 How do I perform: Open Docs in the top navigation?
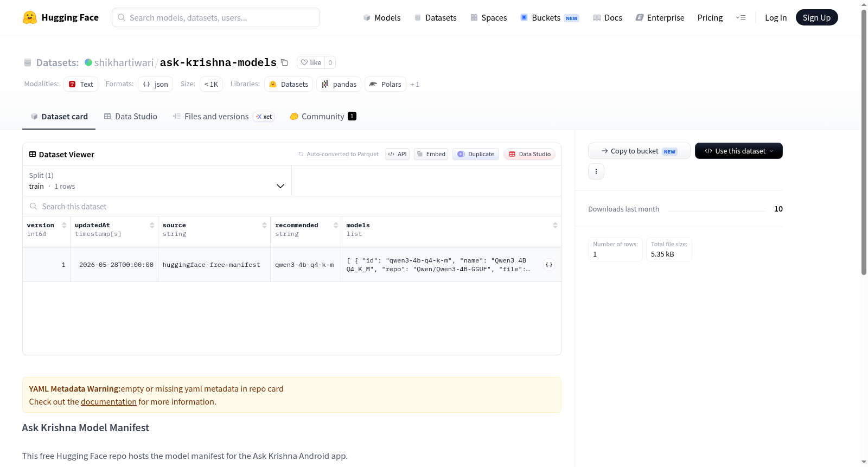[608, 17]
